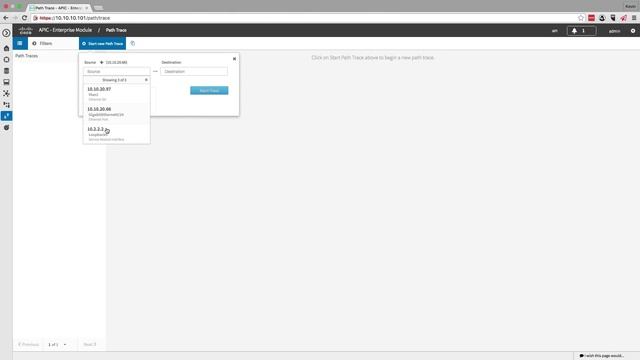
Task: Click the browser Forward arrow
Action: (15, 18)
